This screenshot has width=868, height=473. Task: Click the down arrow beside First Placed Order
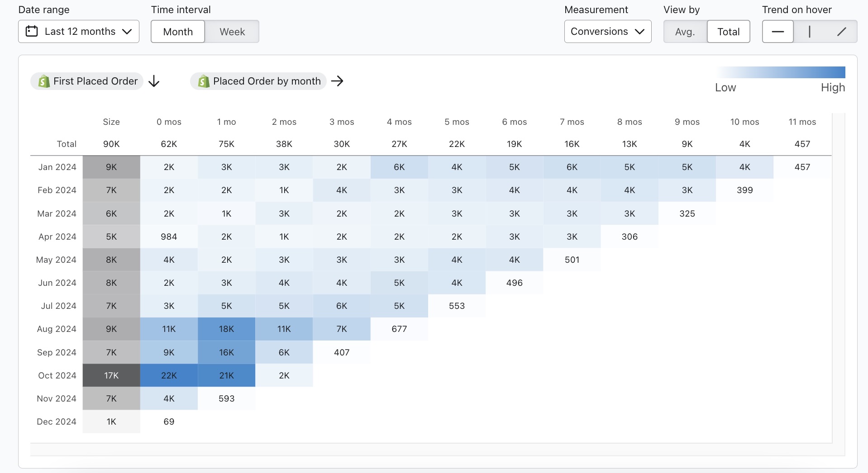coord(154,81)
